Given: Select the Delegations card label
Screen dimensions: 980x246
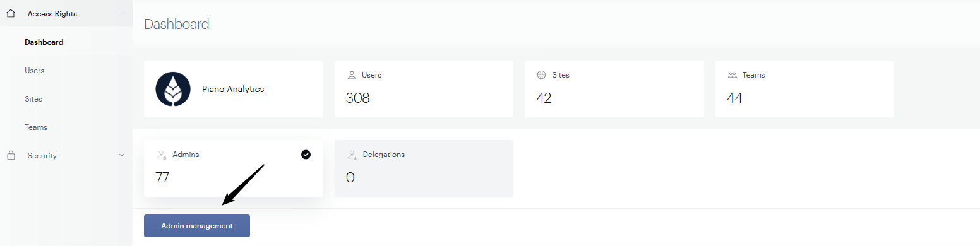Looking at the screenshot, I should (384, 155).
